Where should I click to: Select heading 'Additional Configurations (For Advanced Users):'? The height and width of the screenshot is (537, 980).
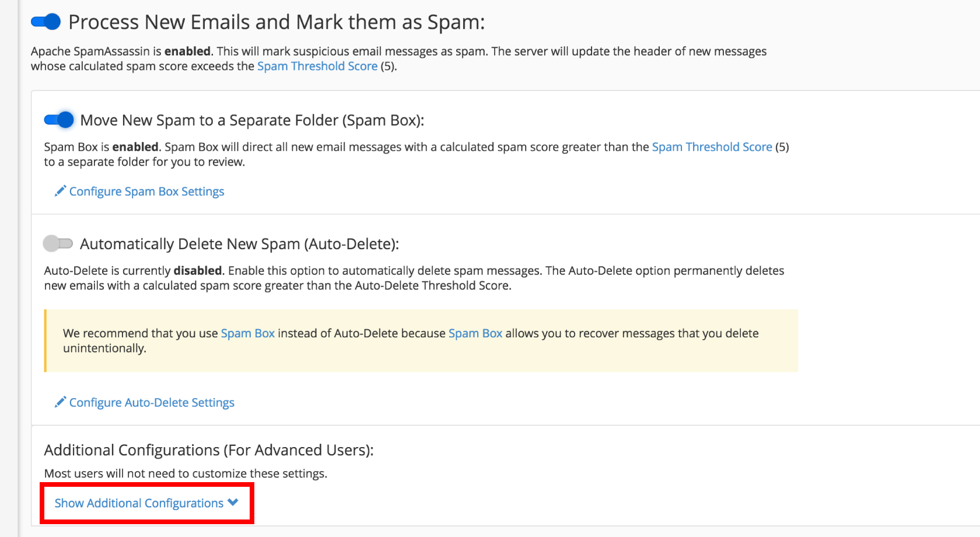209,450
